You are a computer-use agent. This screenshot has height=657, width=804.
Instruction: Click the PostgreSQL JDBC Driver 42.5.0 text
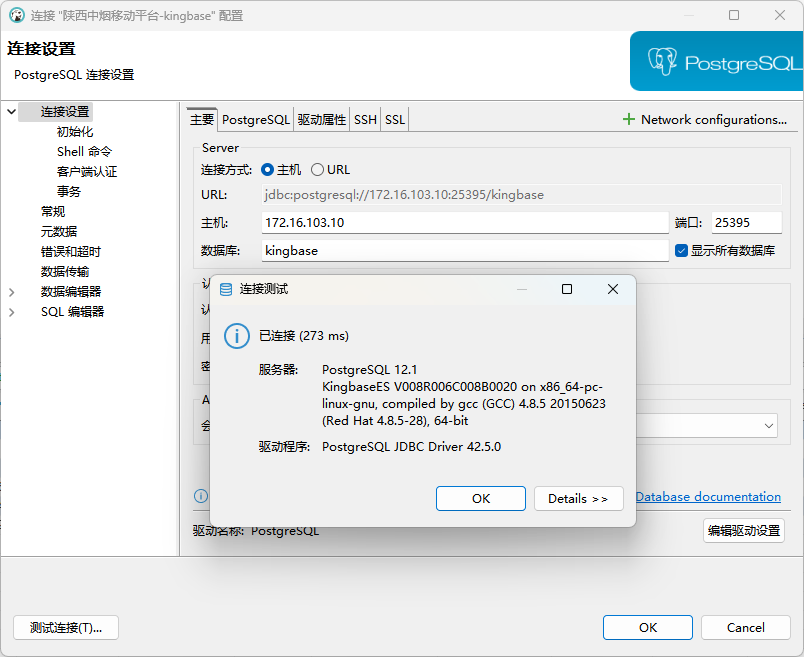click(411, 447)
